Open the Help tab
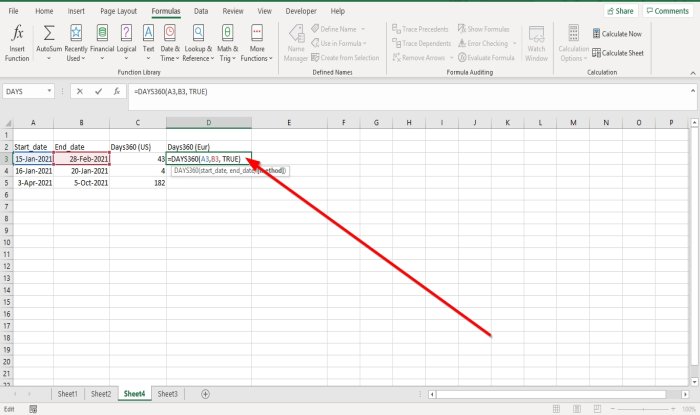This screenshot has height=415, width=700. point(338,11)
